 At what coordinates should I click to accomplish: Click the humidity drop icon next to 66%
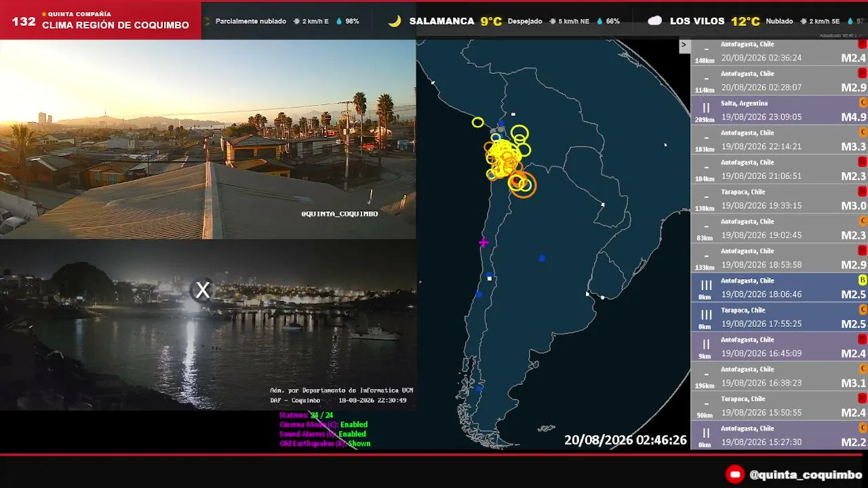click(x=600, y=21)
